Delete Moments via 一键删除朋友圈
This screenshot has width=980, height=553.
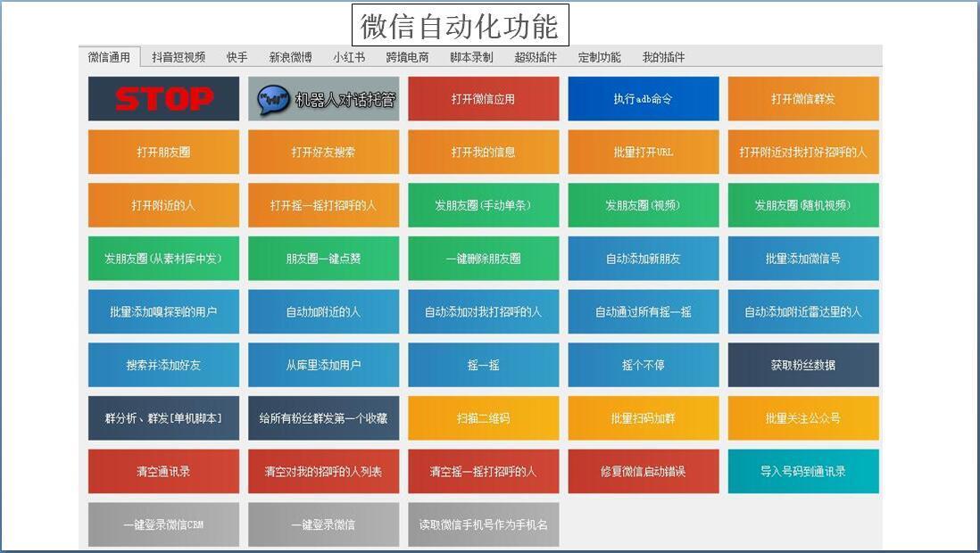483,259
